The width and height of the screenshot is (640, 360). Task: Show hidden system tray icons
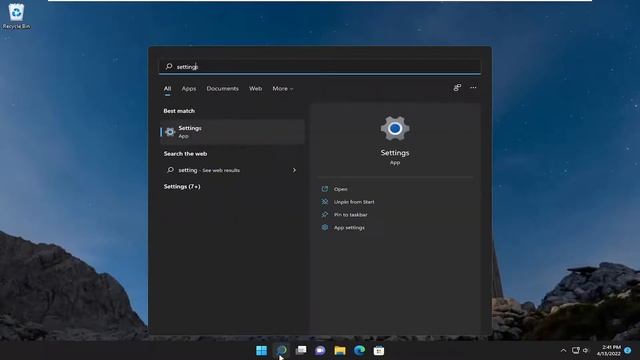click(563, 350)
